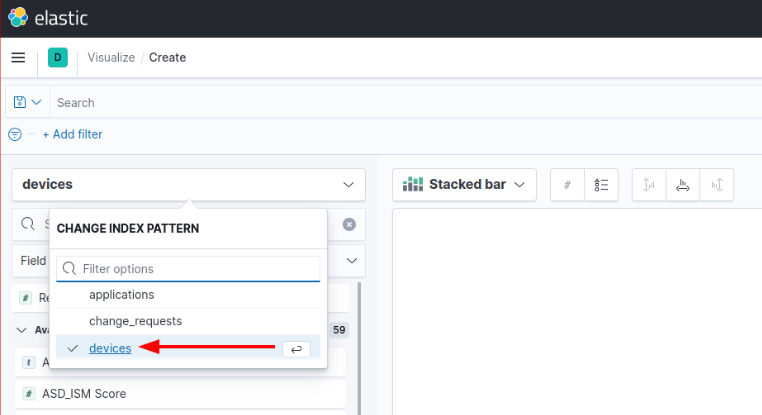Image resolution: width=762 pixels, height=415 pixels.
Task: Expand the field type filter chevron
Action: coord(351,260)
